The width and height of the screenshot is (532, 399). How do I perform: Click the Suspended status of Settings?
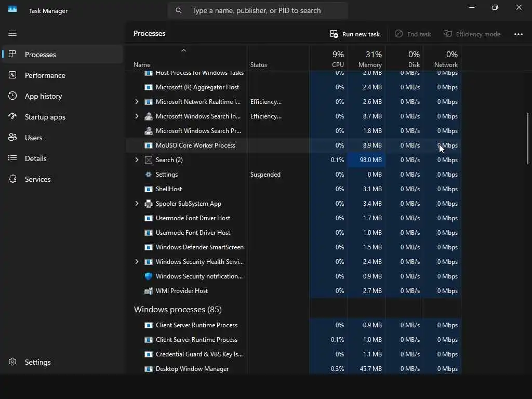pos(265,175)
